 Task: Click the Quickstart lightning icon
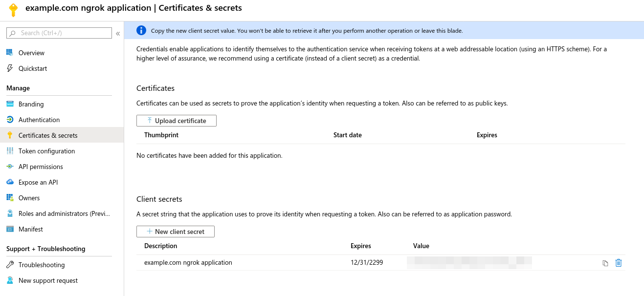10,68
